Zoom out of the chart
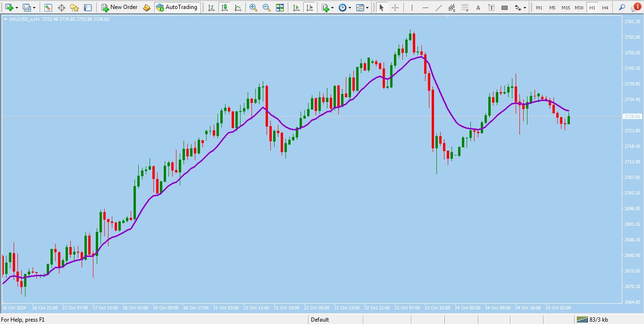 [x=267, y=8]
